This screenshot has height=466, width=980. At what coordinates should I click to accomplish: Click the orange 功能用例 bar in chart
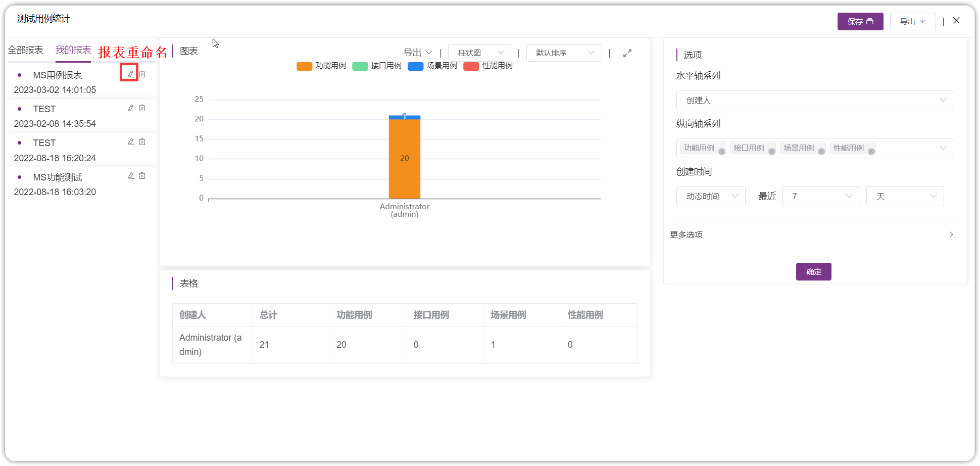coord(405,159)
